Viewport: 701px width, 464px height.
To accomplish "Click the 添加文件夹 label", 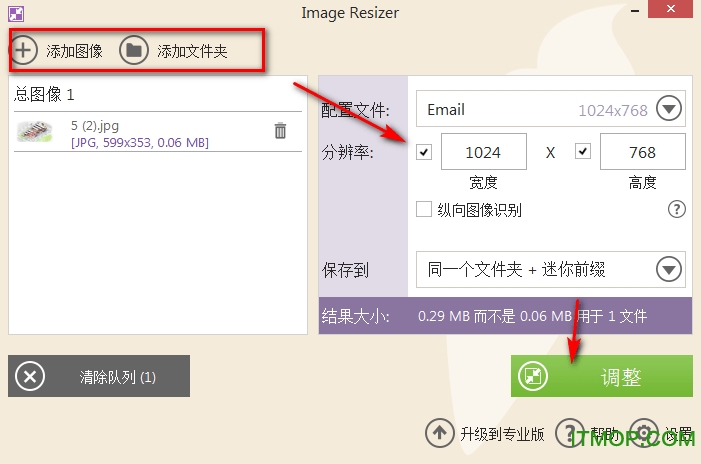I will (x=192, y=51).
